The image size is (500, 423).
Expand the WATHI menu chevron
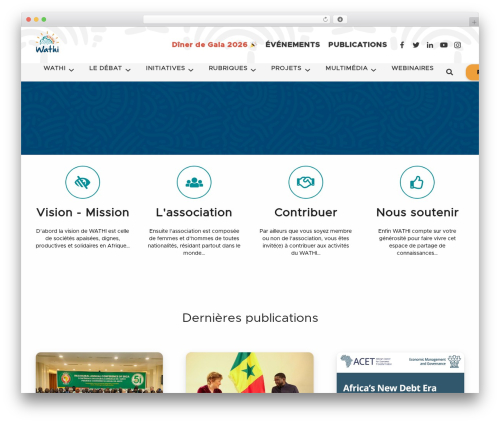(71, 70)
